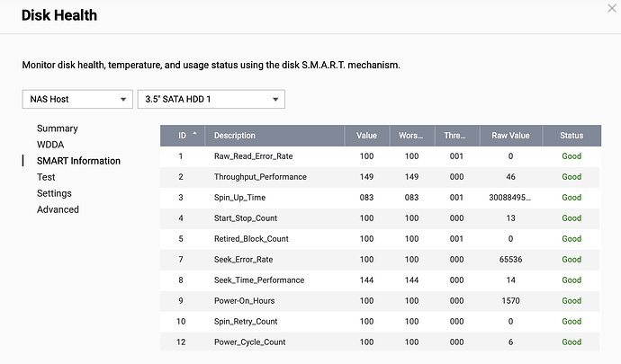Sort table by ID column arrow

(x=194, y=136)
